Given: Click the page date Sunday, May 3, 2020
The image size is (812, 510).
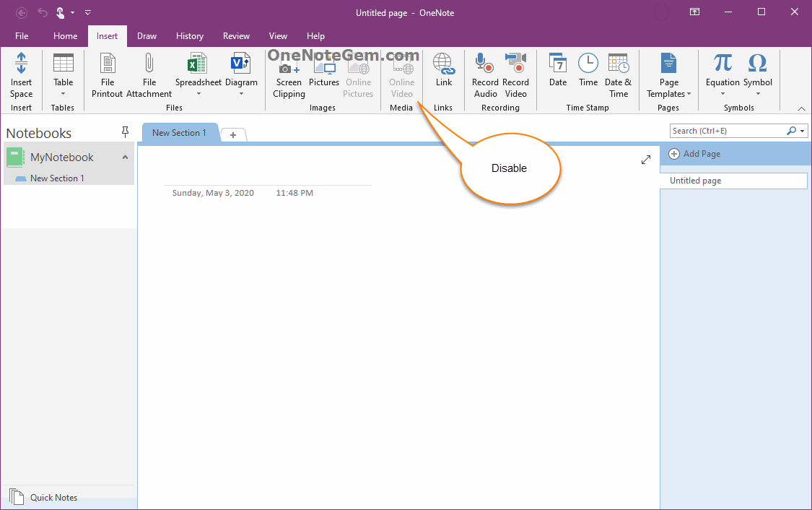Looking at the screenshot, I should (x=213, y=193).
